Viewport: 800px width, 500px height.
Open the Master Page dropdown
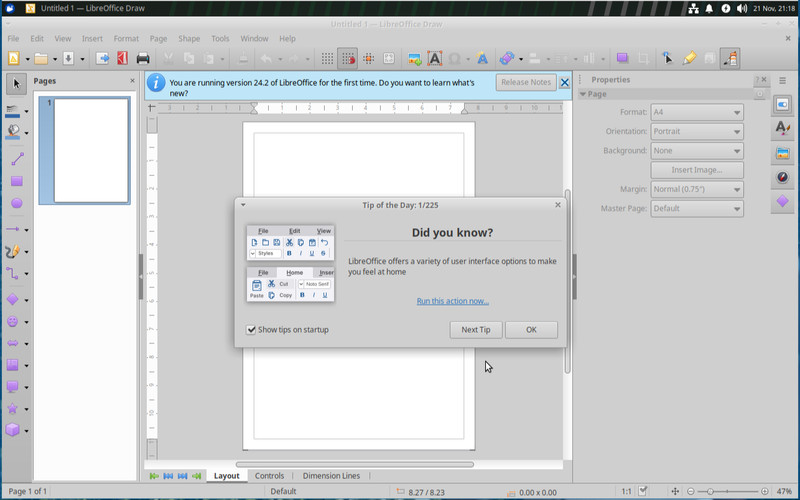[697, 209]
